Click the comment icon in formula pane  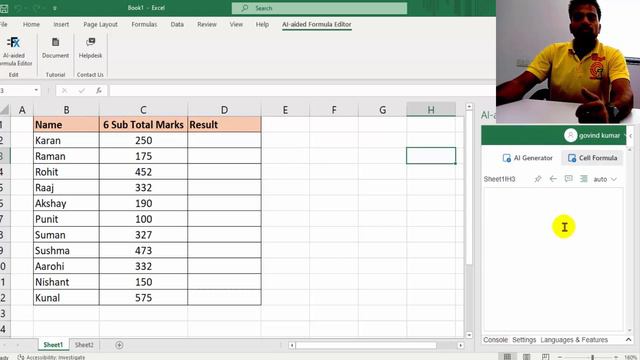[x=568, y=179]
